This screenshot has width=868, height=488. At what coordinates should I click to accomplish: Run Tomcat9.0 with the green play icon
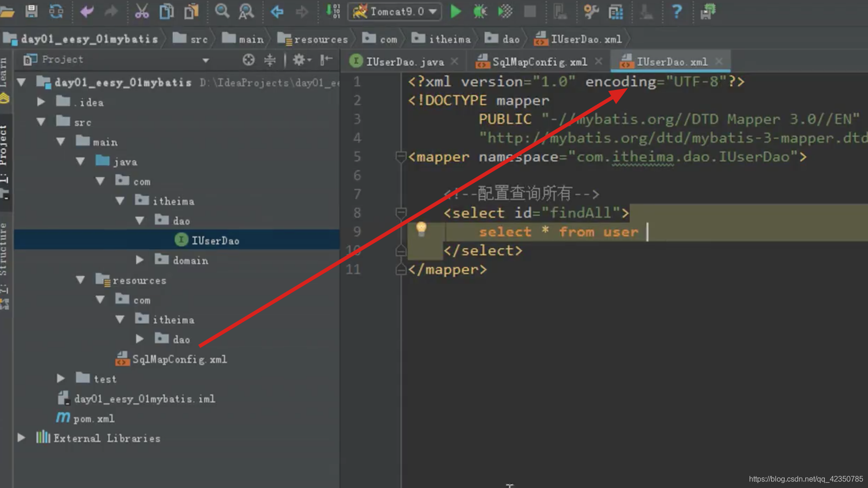(456, 11)
